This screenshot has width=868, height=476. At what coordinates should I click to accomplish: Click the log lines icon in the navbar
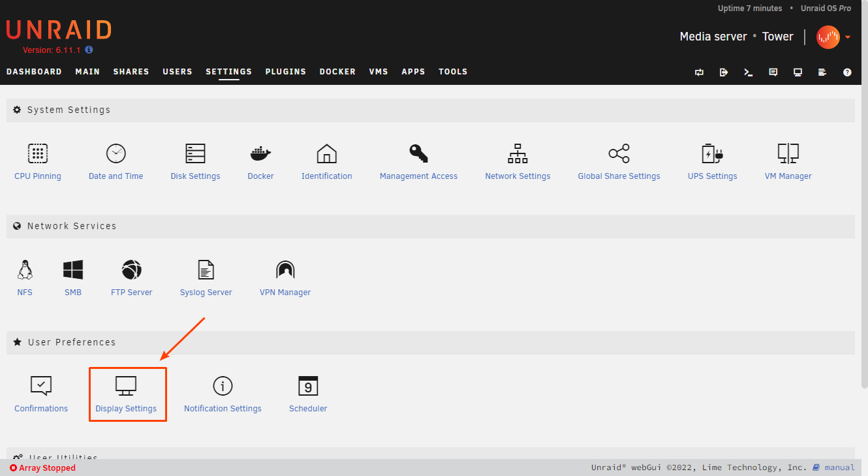[822, 72]
